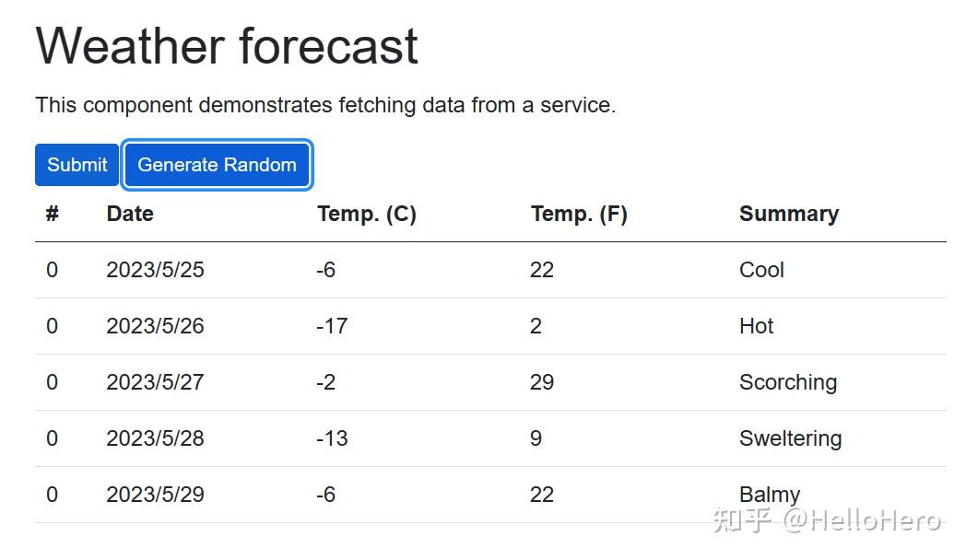
Task: Select the 2023/5/27 date cell
Action: pyautogui.click(x=155, y=382)
